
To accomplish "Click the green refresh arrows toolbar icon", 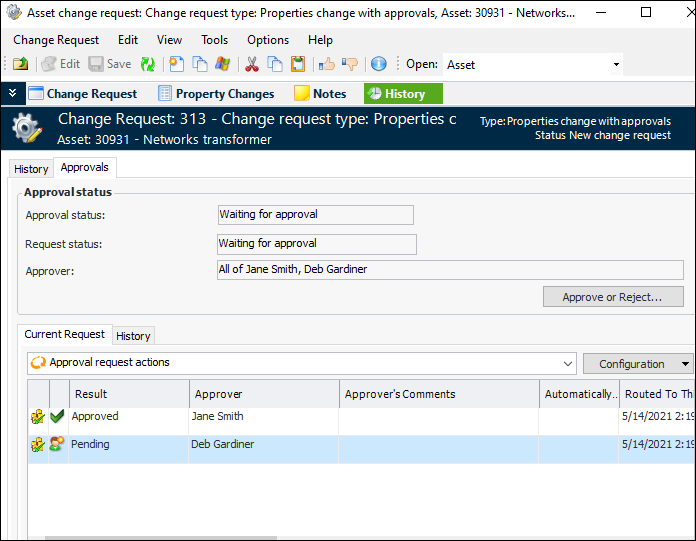I will pyautogui.click(x=148, y=64).
